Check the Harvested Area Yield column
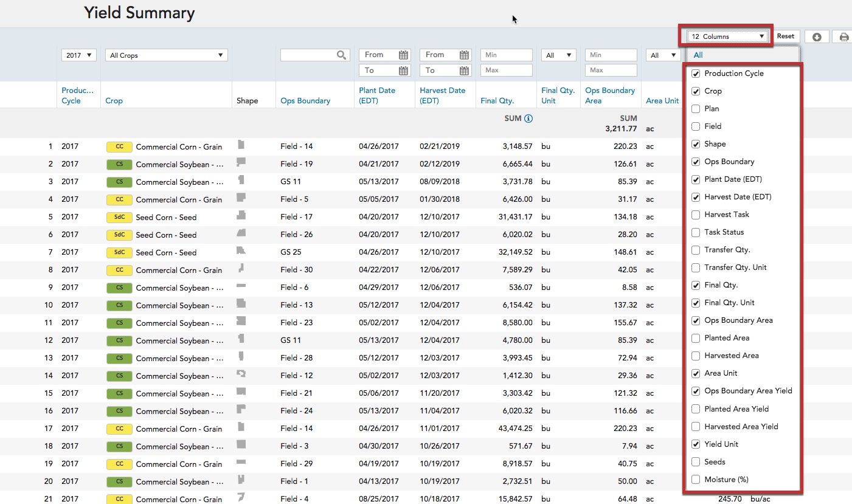Viewport: 852px width, 504px height. click(x=696, y=427)
